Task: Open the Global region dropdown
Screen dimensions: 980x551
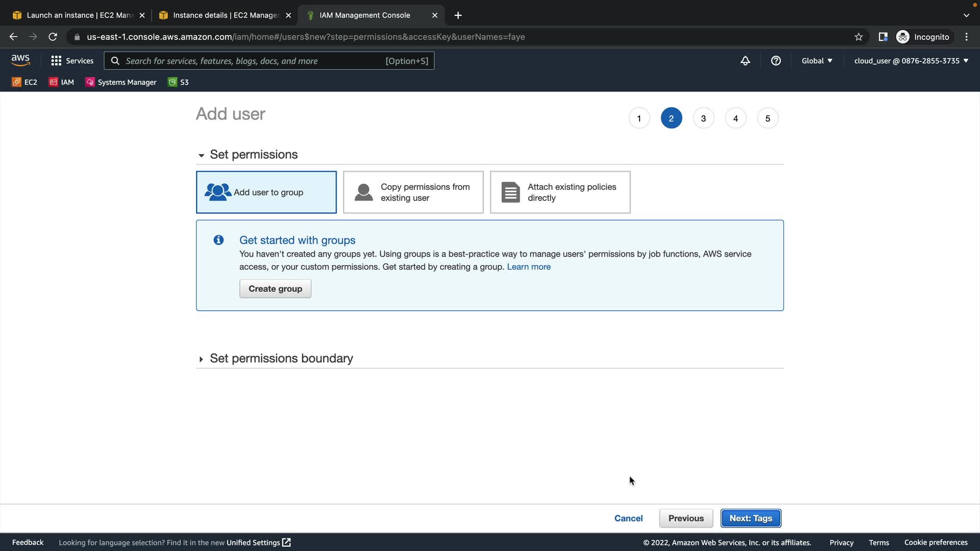Action: point(817,61)
